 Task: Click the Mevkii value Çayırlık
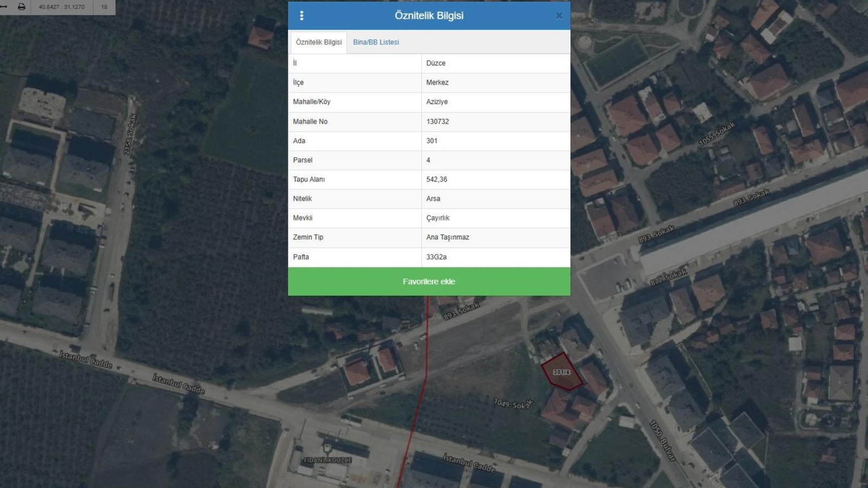[438, 218]
